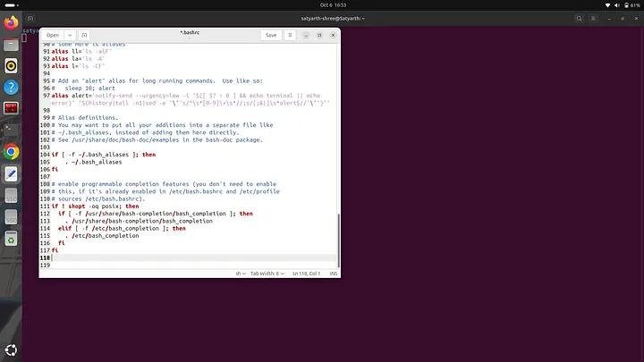Click the *.bashrc document title
644x362 pixels.
point(190,32)
